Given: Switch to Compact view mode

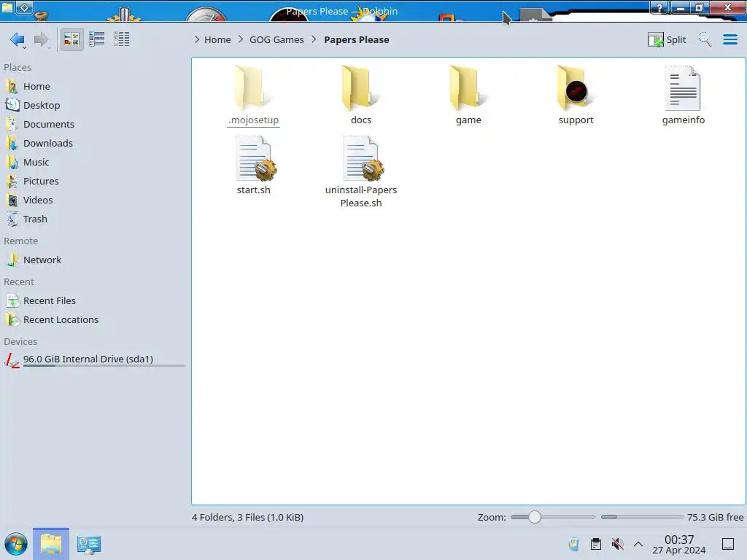Looking at the screenshot, I should (97, 39).
